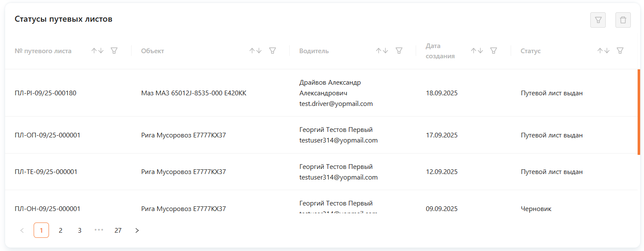Screen dimensions: 644x251
Task: Click the pagination ellipsis to skip pages
Action: coord(99,230)
